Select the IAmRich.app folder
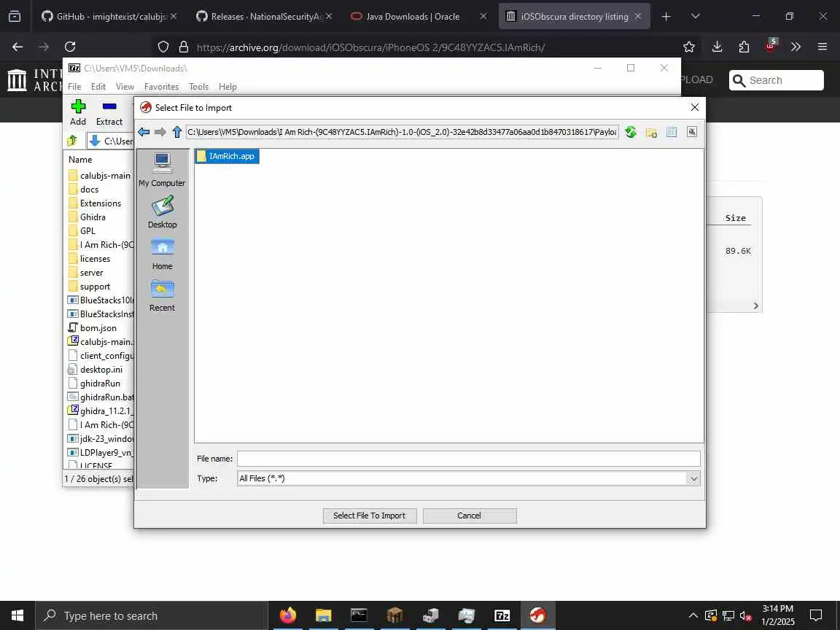 227,156
